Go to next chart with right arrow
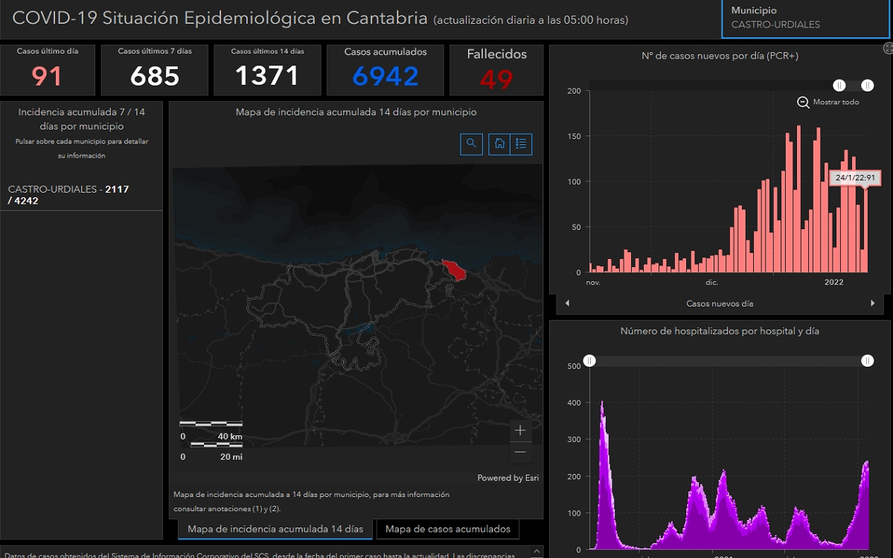This screenshot has width=893, height=558. pos(872,303)
